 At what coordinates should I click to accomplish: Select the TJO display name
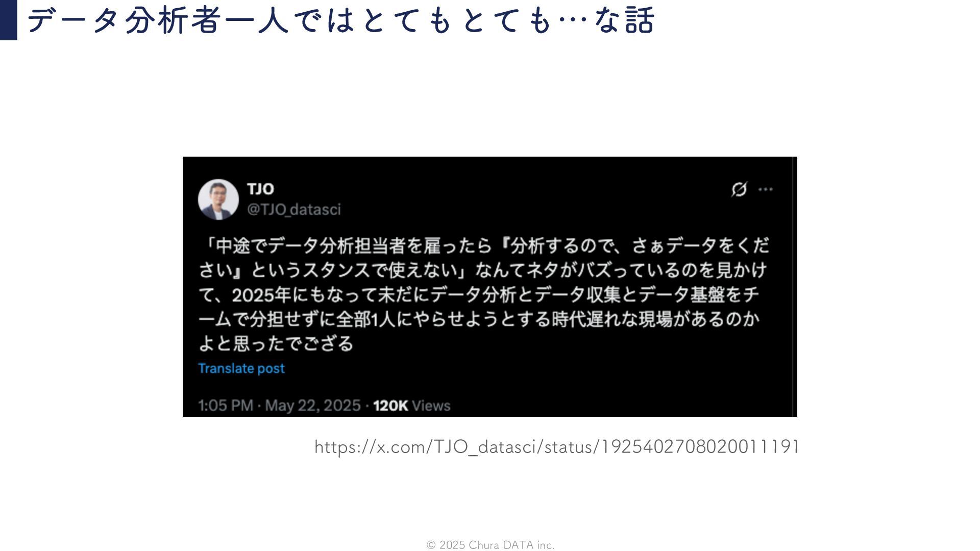pyautogui.click(x=261, y=189)
